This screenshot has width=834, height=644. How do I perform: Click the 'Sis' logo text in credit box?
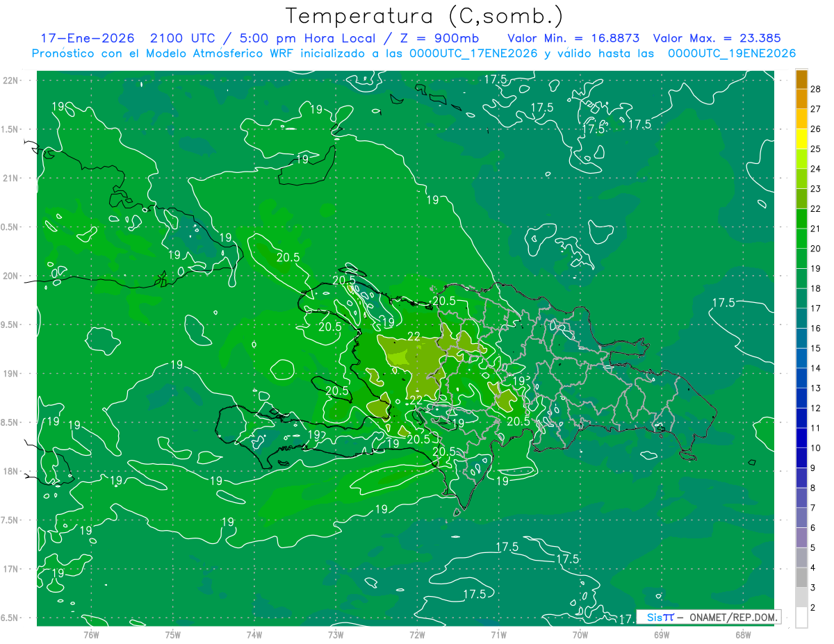(x=654, y=617)
